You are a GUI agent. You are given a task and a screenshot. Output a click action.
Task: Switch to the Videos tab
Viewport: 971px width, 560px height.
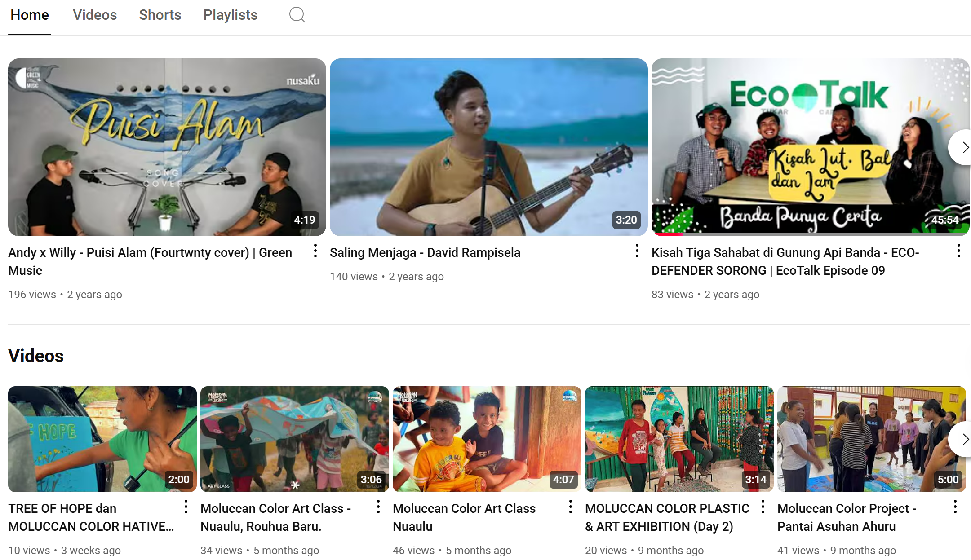[95, 15]
